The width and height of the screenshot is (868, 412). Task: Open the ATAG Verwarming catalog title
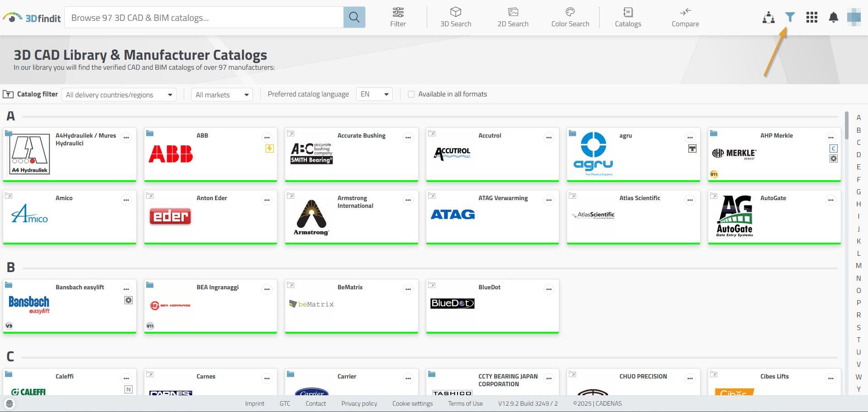tap(503, 198)
